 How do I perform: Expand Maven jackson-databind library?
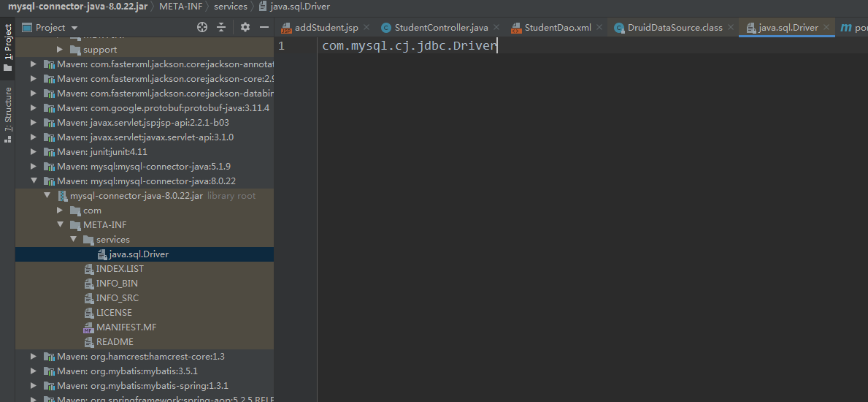(34, 93)
